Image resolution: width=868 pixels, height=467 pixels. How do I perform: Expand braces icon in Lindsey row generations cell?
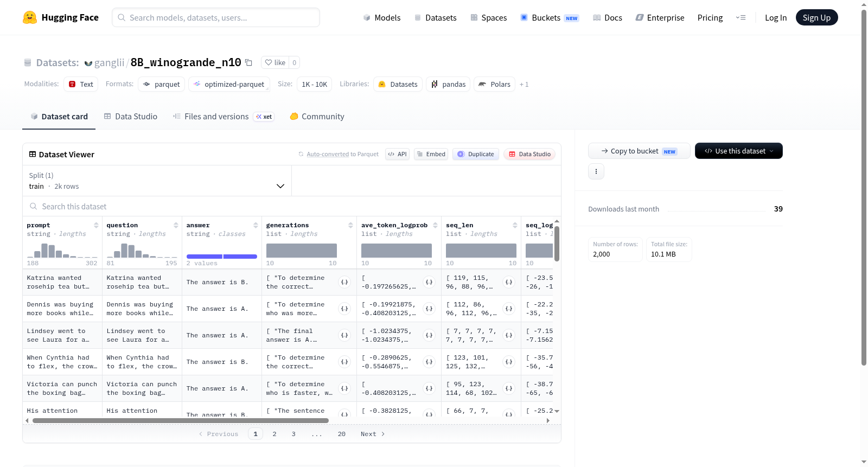pyautogui.click(x=344, y=335)
